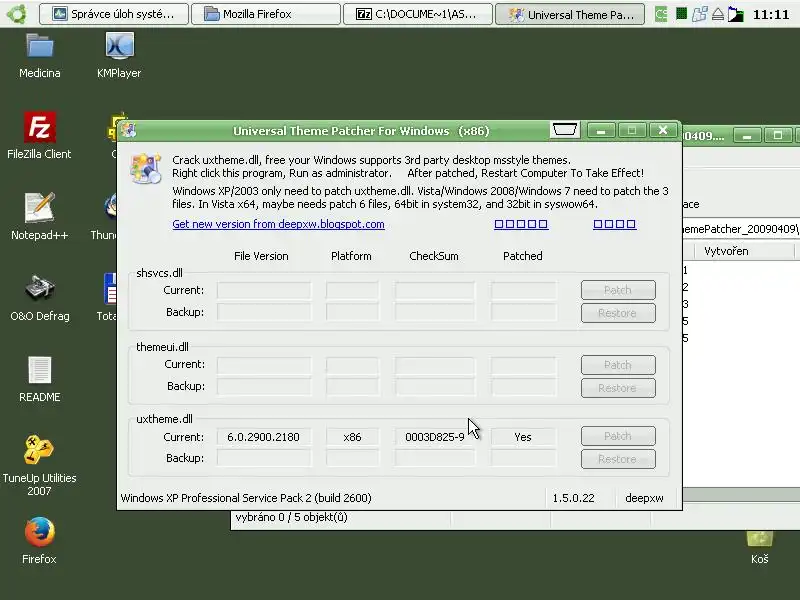Viewport: 800px width, 600px height.
Task: Click uxtheme.dll checksum 0003D825-9 field
Action: coord(435,437)
